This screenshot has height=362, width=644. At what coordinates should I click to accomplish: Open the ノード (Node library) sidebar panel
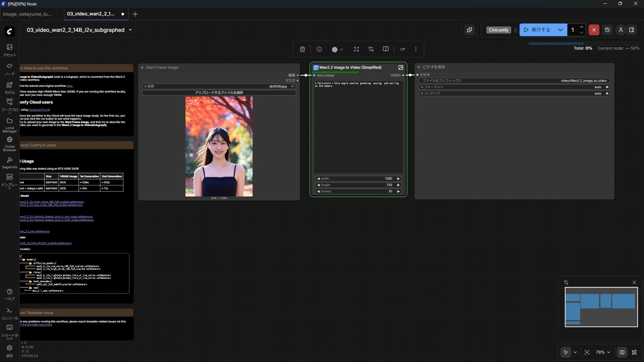[10, 69]
